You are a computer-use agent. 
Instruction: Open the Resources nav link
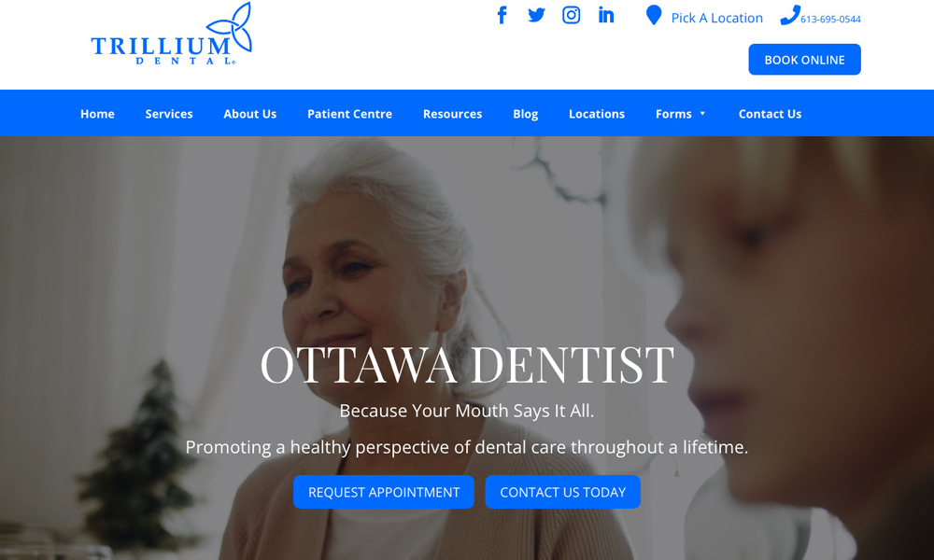452,114
